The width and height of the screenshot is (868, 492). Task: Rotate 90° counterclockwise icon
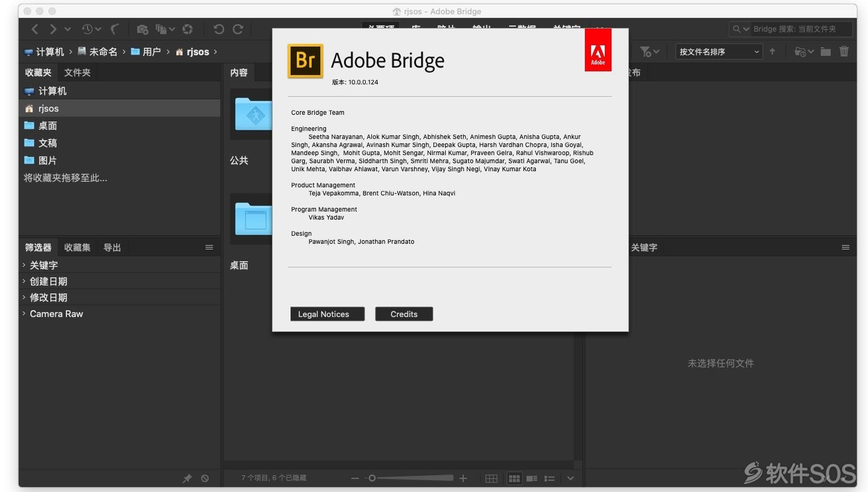click(x=219, y=29)
